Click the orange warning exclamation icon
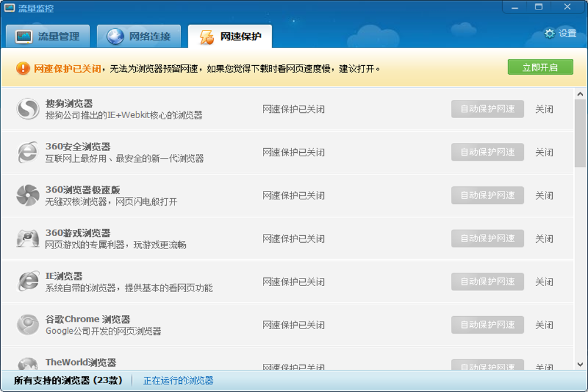Viewport: 588px width, 392px height. click(x=23, y=68)
